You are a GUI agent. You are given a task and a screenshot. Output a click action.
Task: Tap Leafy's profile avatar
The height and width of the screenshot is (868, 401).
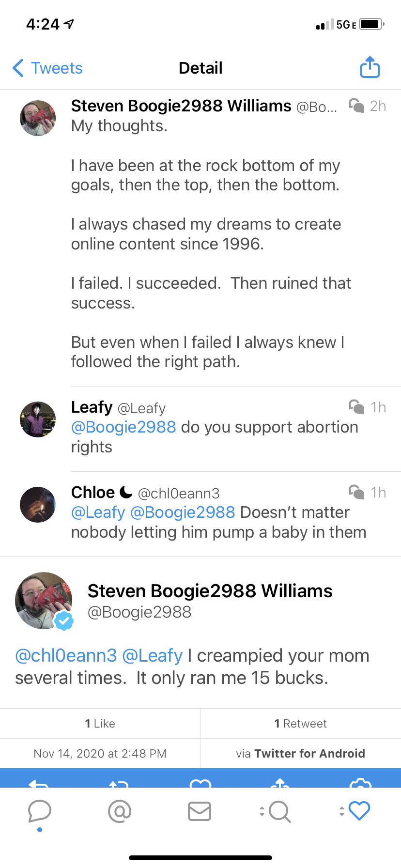[38, 419]
